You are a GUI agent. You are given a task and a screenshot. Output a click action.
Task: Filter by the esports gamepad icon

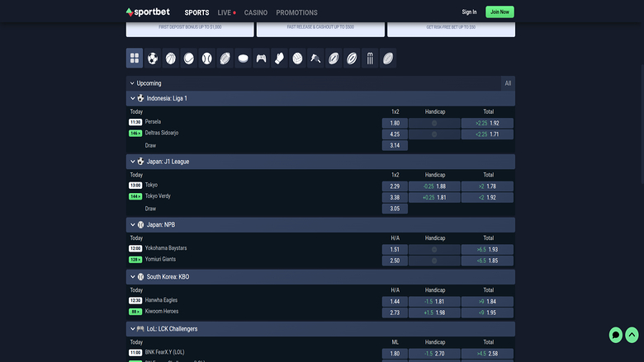click(261, 59)
